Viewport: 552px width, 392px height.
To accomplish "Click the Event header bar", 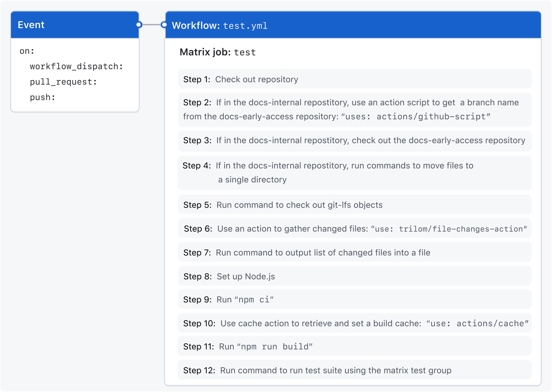I will 74,25.
